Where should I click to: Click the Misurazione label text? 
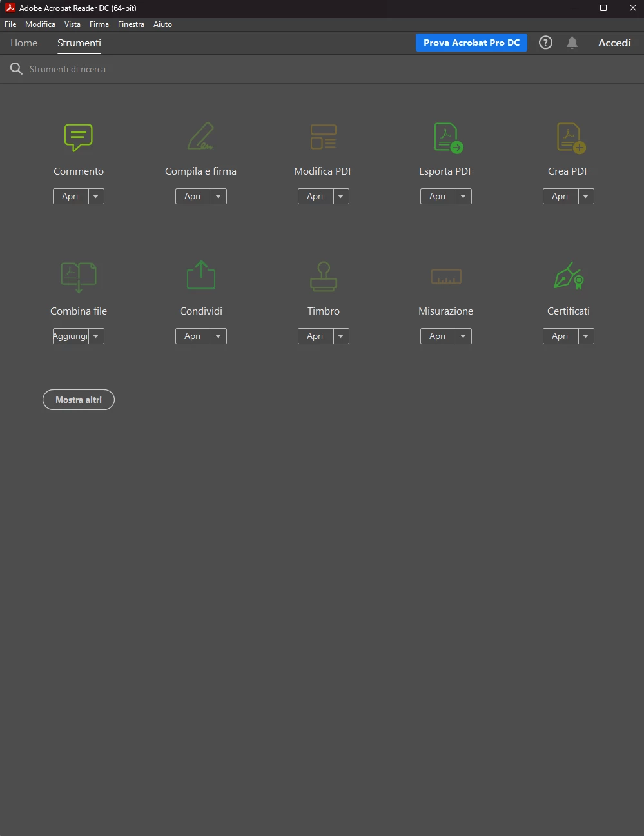pyautogui.click(x=446, y=311)
